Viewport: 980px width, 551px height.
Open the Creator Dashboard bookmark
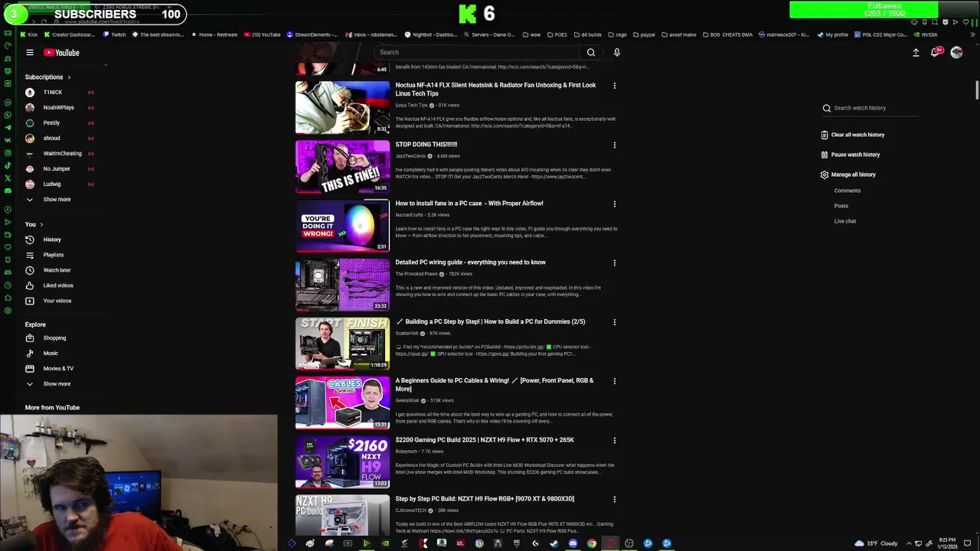point(70,34)
